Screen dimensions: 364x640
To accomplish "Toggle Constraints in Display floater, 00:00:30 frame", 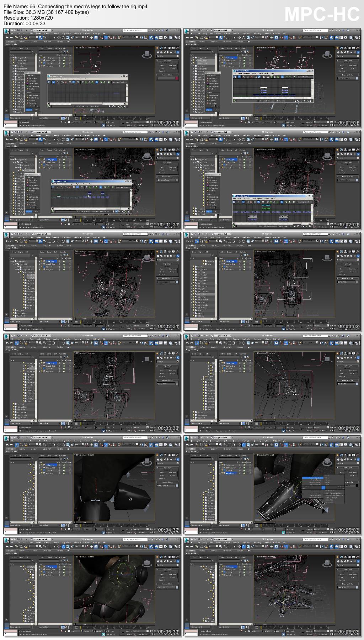I will [32, 78].
